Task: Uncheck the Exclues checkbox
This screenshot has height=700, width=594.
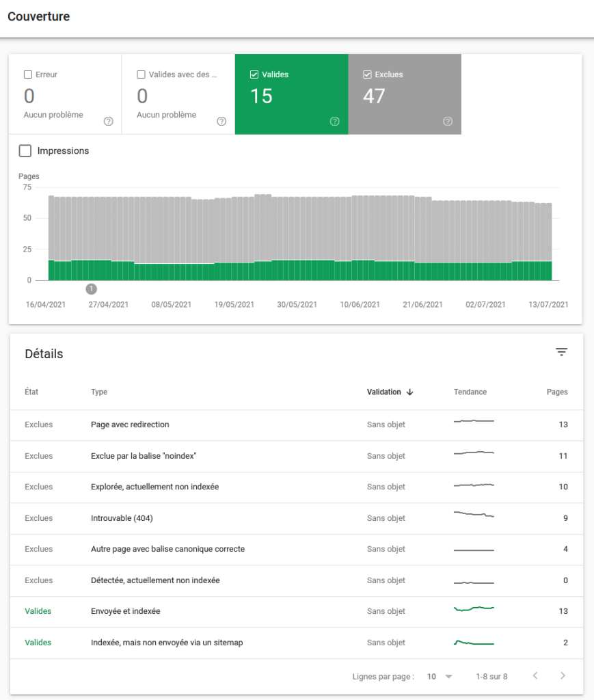Action: coord(367,75)
